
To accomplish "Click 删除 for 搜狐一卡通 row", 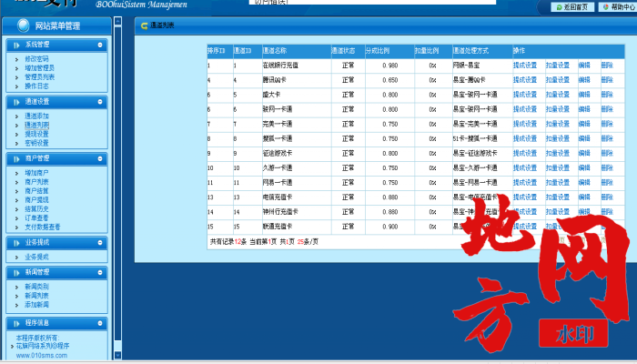I will (x=607, y=138).
